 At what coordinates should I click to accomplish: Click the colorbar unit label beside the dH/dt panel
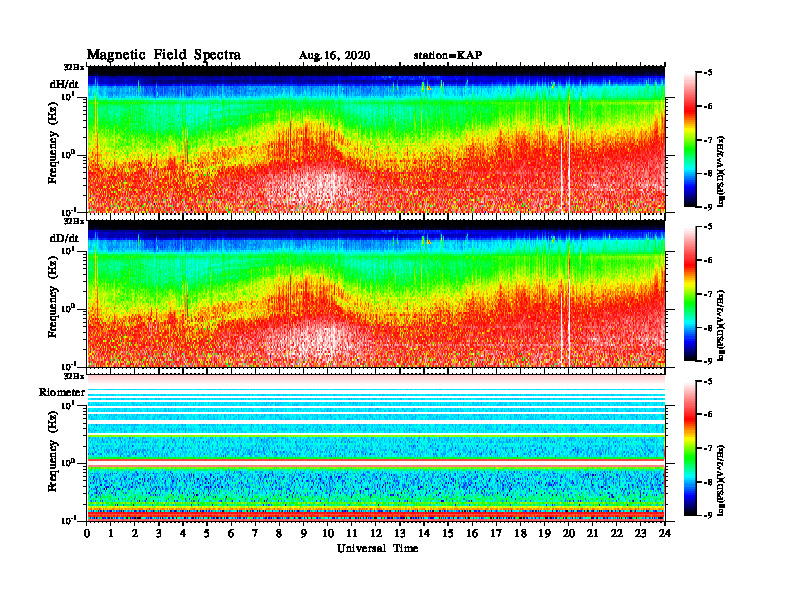pyautogui.click(x=721, y=171)
